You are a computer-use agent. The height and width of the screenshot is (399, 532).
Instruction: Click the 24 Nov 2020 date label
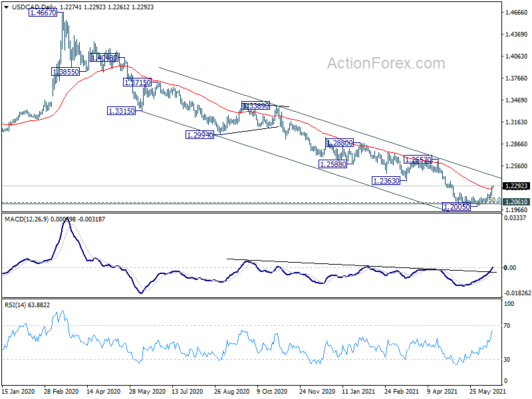(317, 391)
